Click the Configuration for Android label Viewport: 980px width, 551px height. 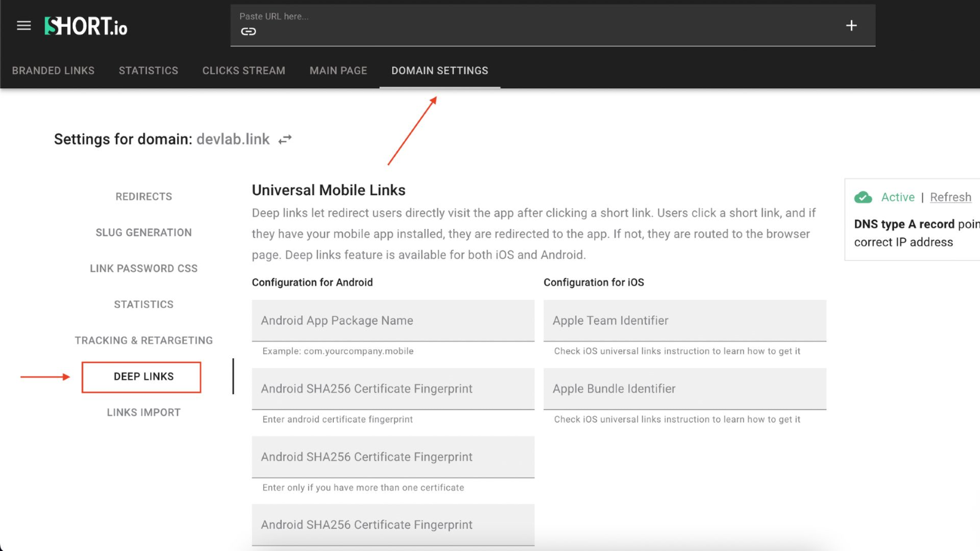tap(312, 282)
